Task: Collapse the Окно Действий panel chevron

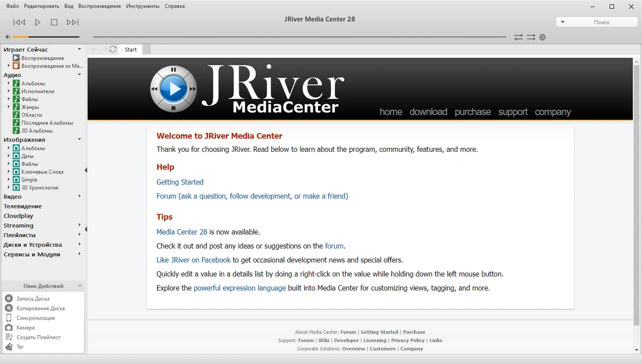Action: tap(80, 286)
